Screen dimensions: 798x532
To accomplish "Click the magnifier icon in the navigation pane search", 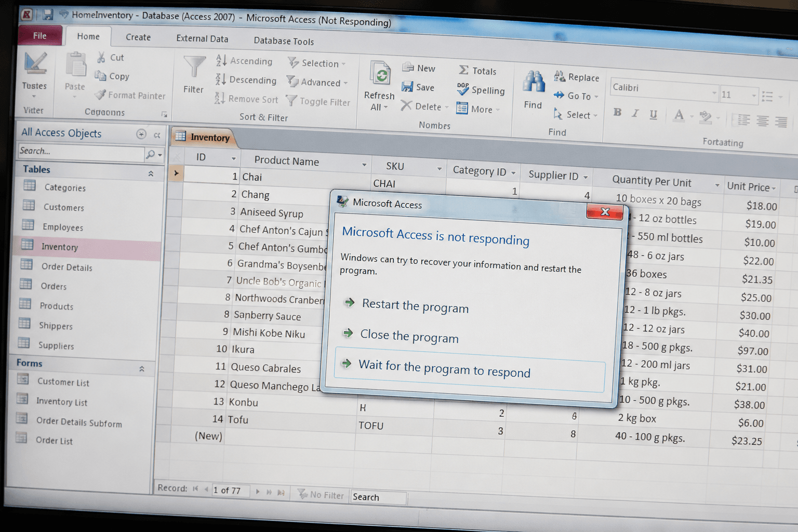I will pos(151,154).
